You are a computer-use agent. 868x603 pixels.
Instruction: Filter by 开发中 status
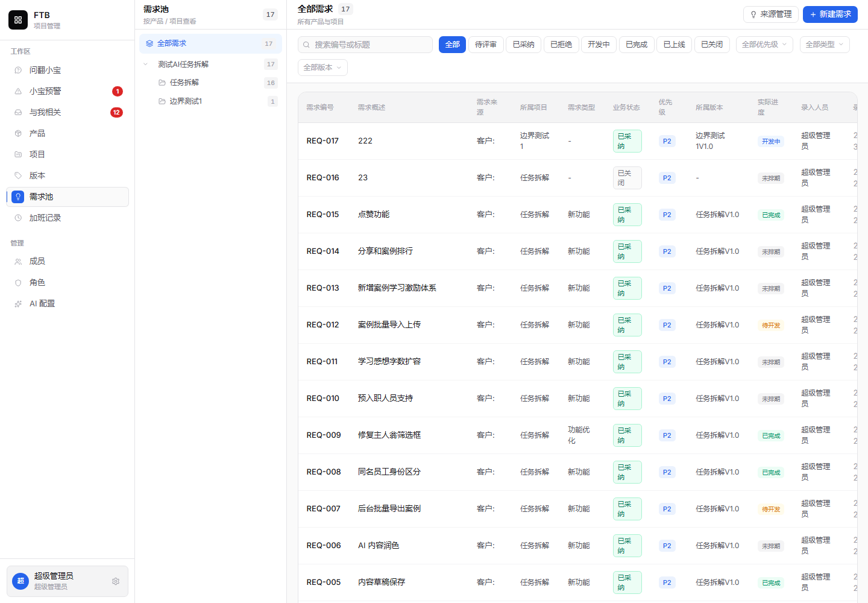599,45
